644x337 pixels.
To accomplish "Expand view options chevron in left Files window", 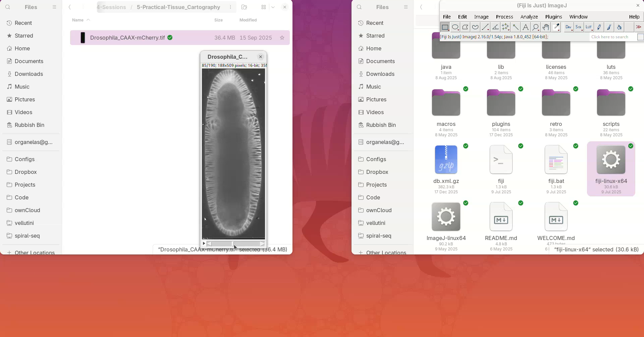I will coord(273,7).
